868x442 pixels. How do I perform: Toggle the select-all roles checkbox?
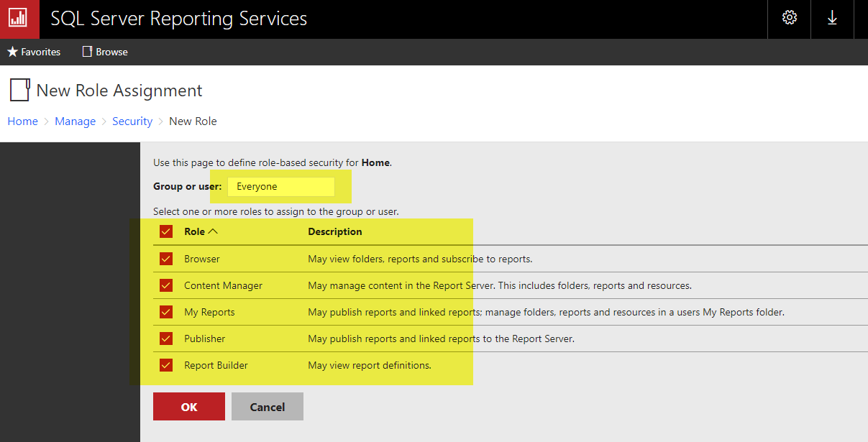point(166,231)
